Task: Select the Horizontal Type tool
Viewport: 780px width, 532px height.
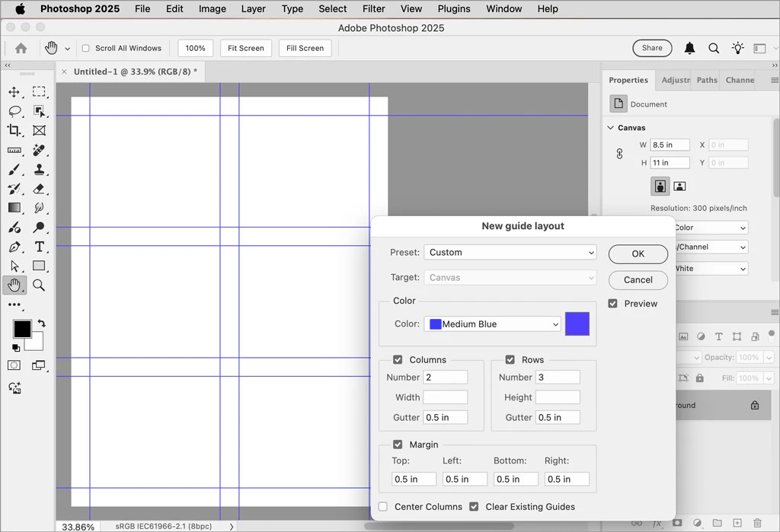Action: click(x=40, y=247)
